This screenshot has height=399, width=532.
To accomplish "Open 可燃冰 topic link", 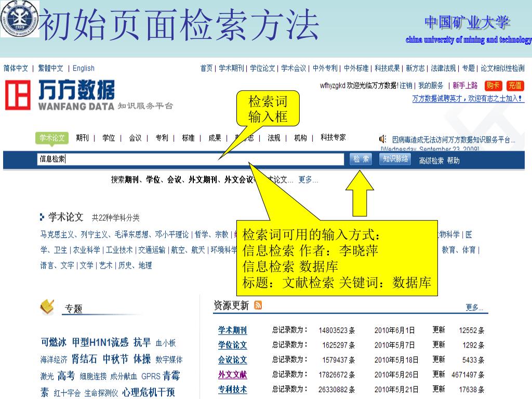I will coord(54,342).
